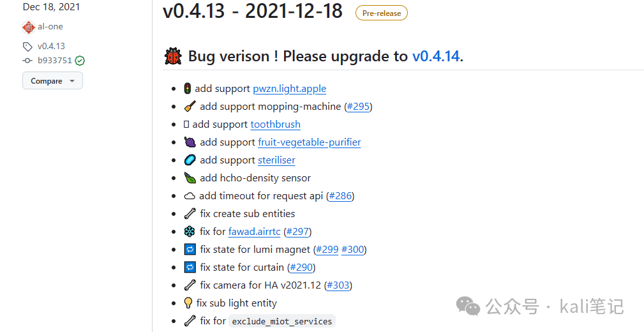Screen dimensions: 644x332
Task: Open the steriliser link
Action: [x=276, y=160]
